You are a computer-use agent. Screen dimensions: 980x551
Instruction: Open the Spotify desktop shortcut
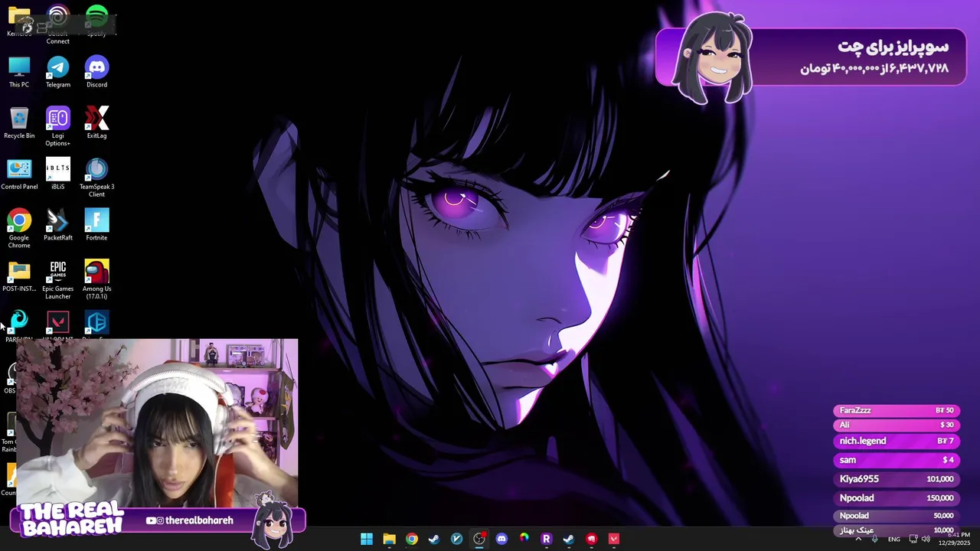point(96,21)
